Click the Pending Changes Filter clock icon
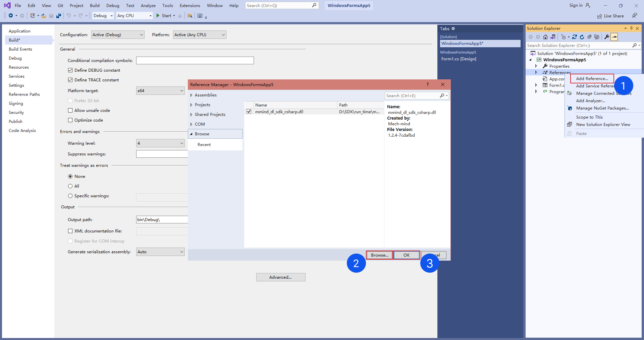644x340 pixels. [x=563, y=37]
